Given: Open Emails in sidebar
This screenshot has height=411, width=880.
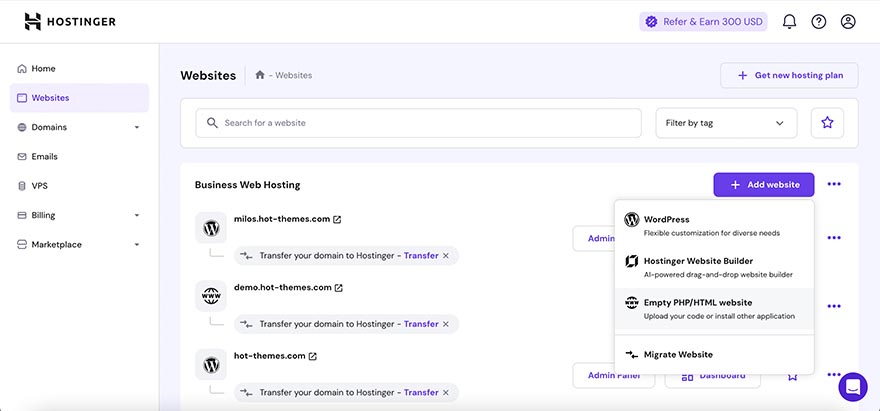Looking at the screenshot, I should coord(44,157).
